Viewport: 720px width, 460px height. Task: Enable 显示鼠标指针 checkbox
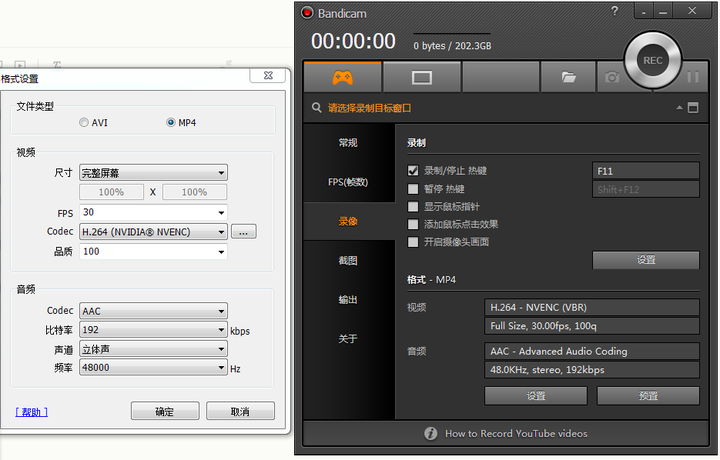(413, 207)
